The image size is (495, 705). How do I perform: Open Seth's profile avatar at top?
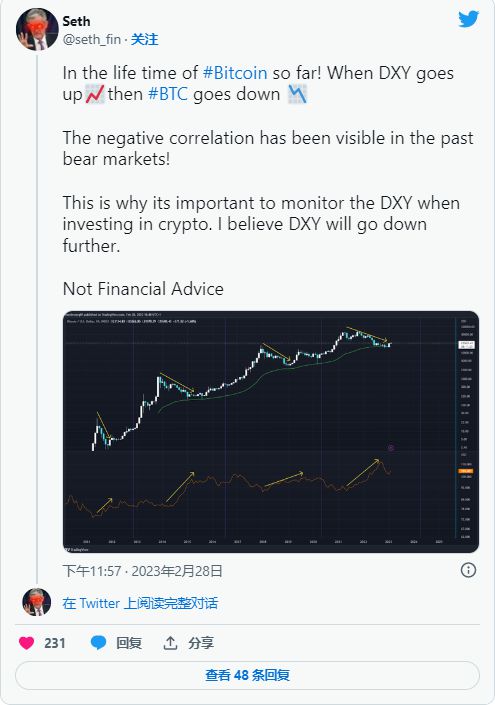click(x=37, y=29)
